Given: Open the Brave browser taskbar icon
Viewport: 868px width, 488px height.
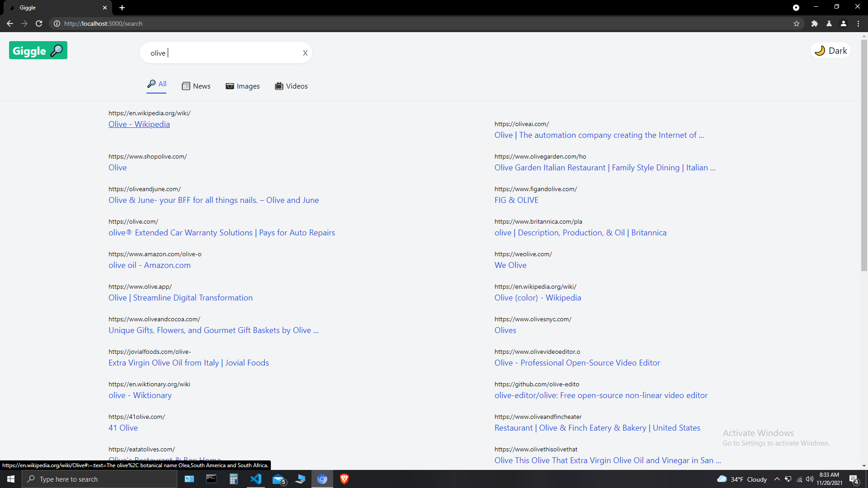Looking at the screenshot, I should 344,479.
